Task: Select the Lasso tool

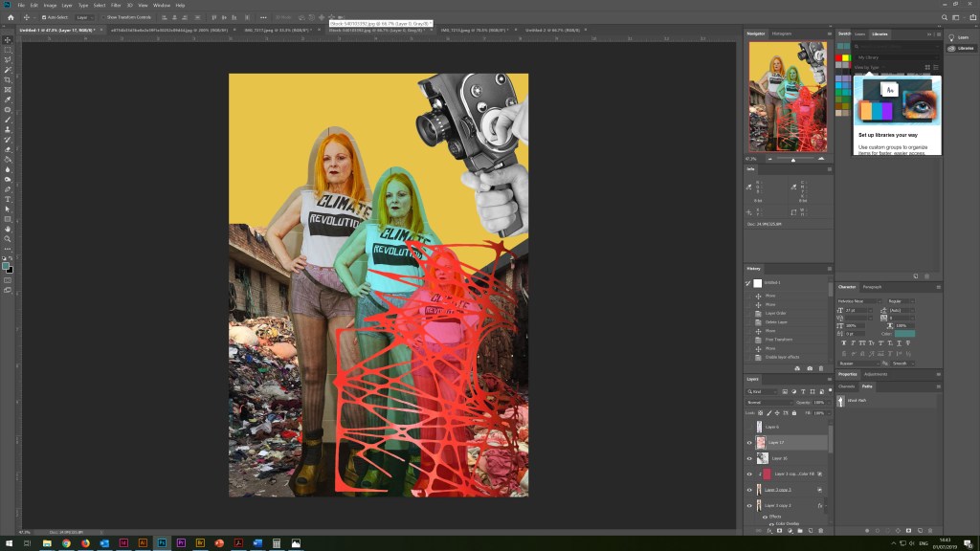Action: [8, 59]
